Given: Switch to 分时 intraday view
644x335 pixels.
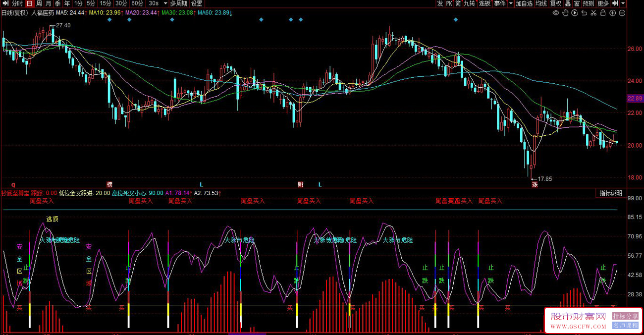Looking at the screenshot, I should tap(17, 3).
